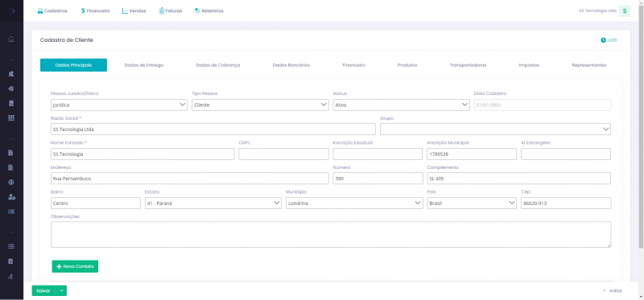Open the Financeiro top menu
Viewport: 644px width, 300px height.
95,11
